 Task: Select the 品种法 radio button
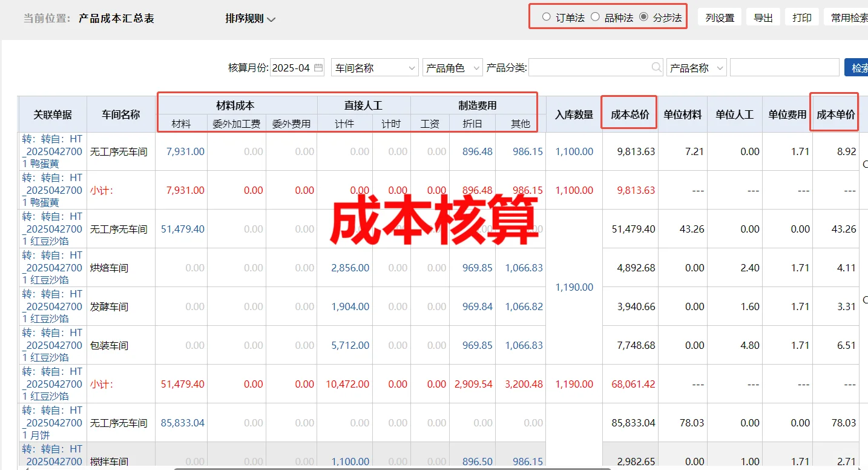[x=595, y=17]
